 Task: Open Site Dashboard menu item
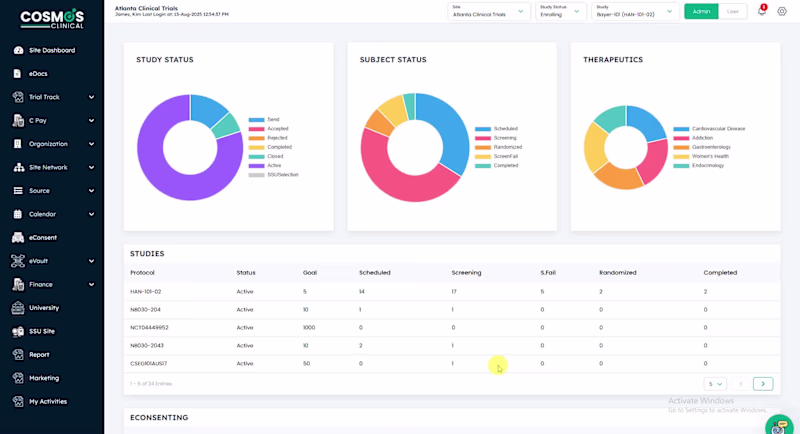pos(52,50)
